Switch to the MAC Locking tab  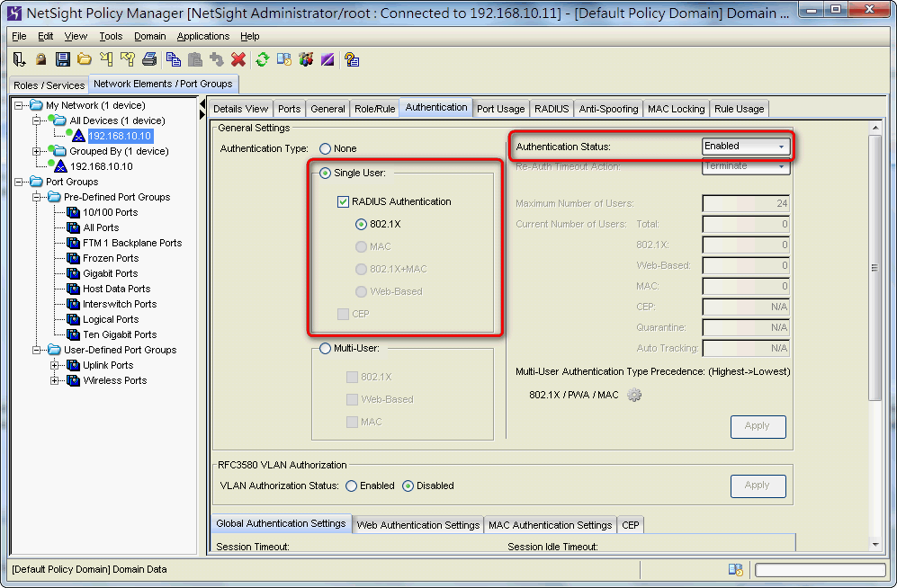pyautogui.click(x=677, y=109)
